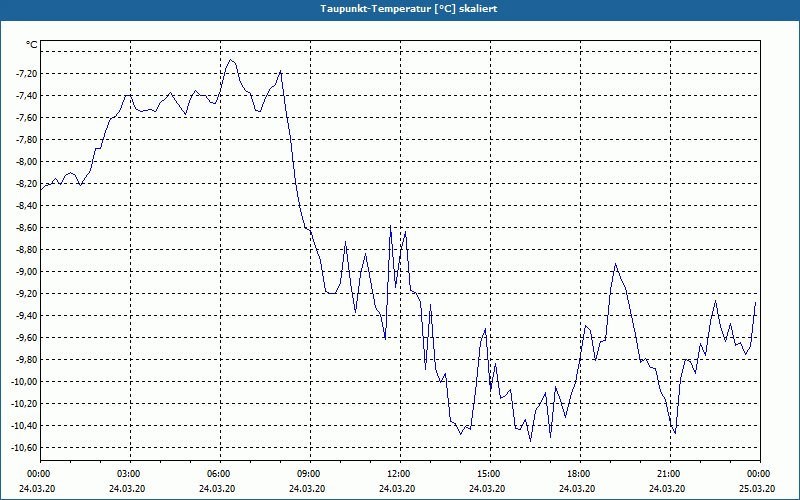
Task: Select the "-7,20" y-axis value
Action: tap(27, 73)
